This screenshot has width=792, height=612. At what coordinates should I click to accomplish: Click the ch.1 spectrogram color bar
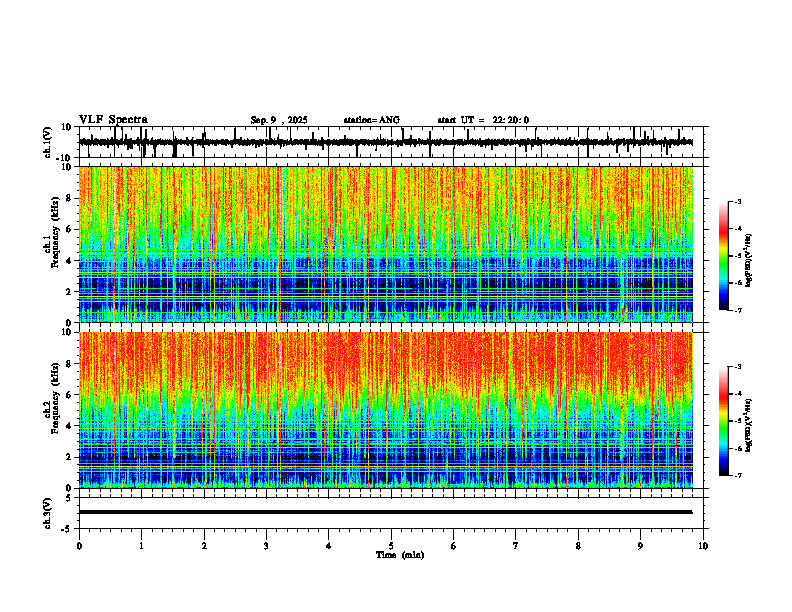point(723,256)
